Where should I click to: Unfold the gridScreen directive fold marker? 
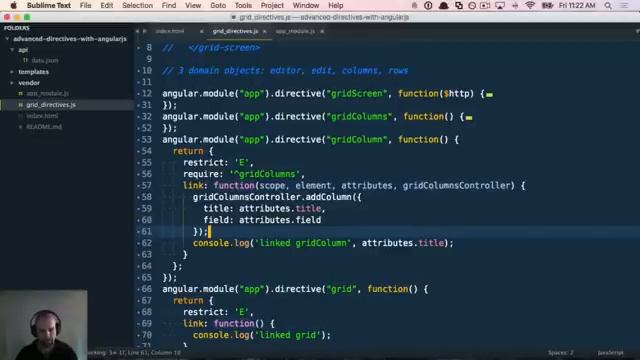point(489,95)
